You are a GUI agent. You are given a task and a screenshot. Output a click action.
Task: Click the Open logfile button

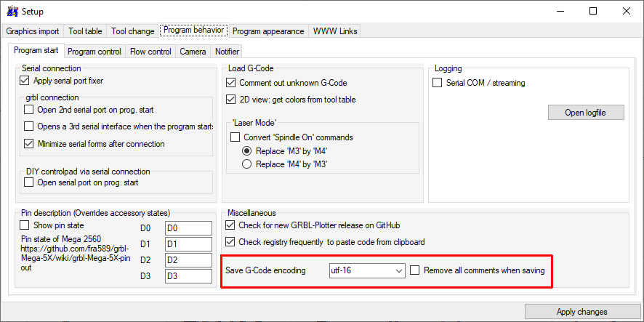click(584, 113)
